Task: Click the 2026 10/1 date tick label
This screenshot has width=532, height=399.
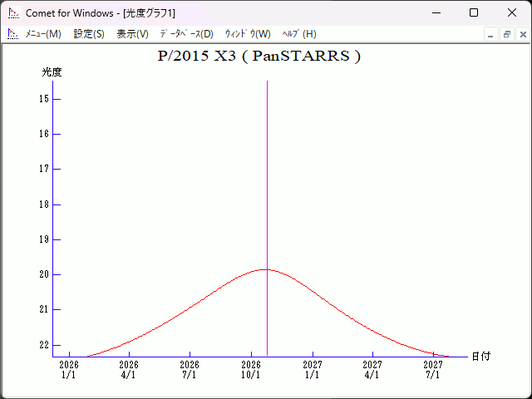Action: [x=251, y=370]
